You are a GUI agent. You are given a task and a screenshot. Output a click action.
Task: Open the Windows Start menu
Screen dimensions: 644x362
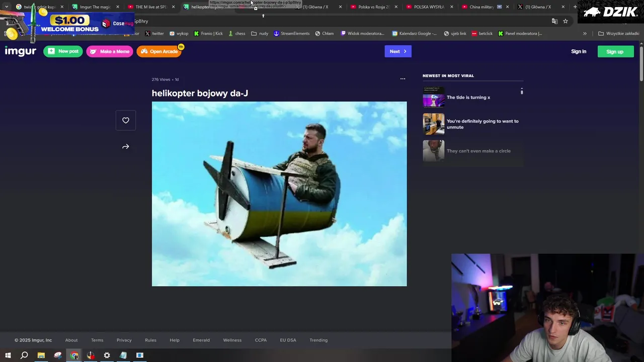tap(8, 355)
